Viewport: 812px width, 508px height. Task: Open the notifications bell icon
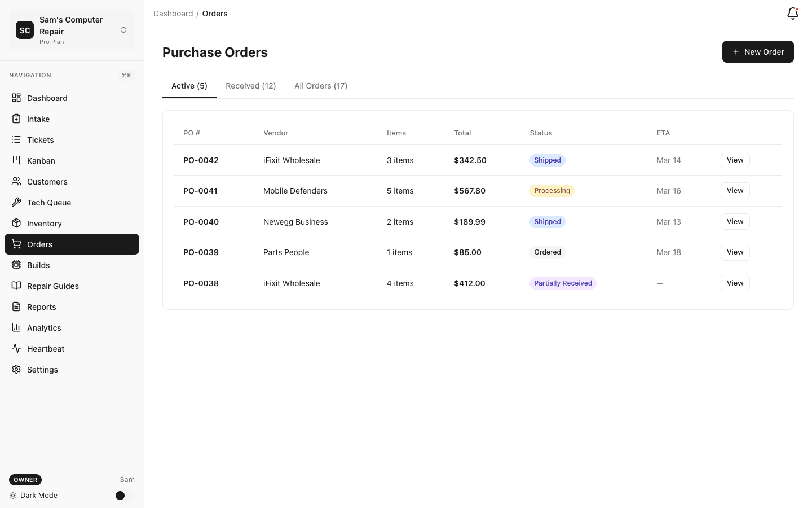[x=792, y=13]
